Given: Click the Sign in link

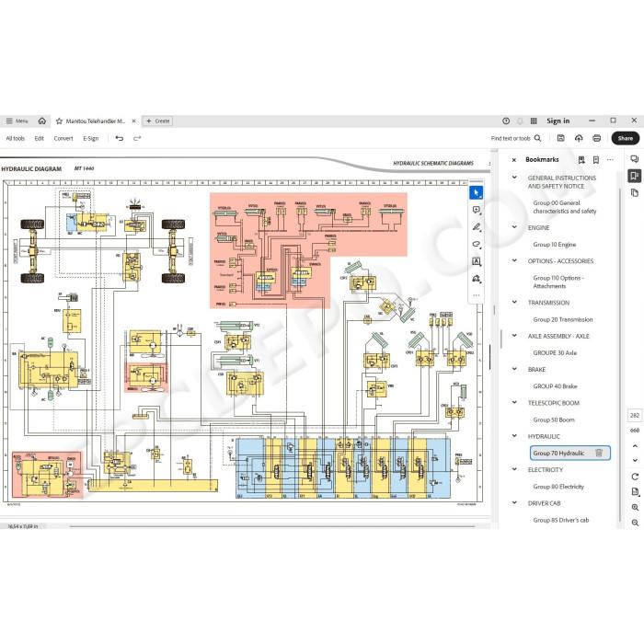Looking at the screenshot, I should [558, 121].
